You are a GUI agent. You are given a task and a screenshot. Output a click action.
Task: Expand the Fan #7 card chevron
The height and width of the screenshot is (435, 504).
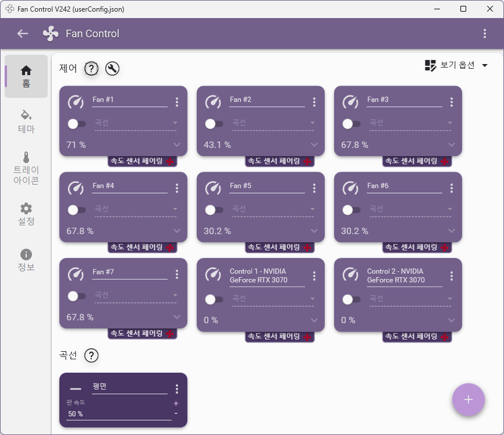point(177,317)
